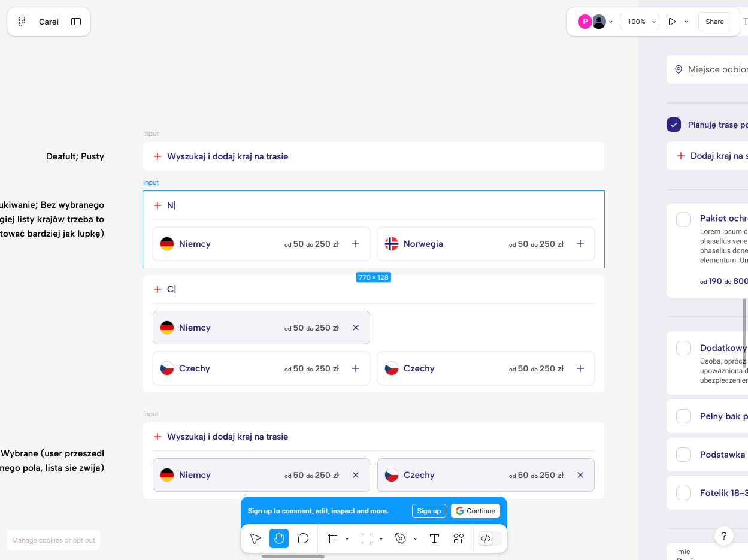Click the plus icon on Norwegia card
748x560 pixels.
pos(580,244)
